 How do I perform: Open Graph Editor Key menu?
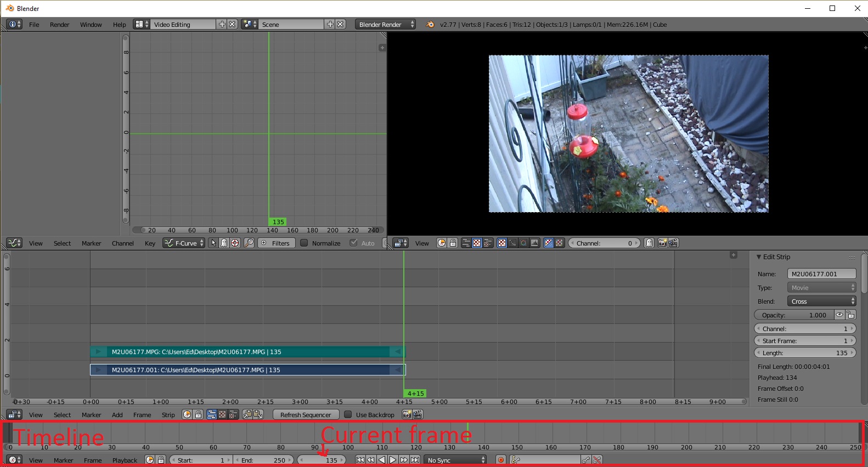(150, 243)
